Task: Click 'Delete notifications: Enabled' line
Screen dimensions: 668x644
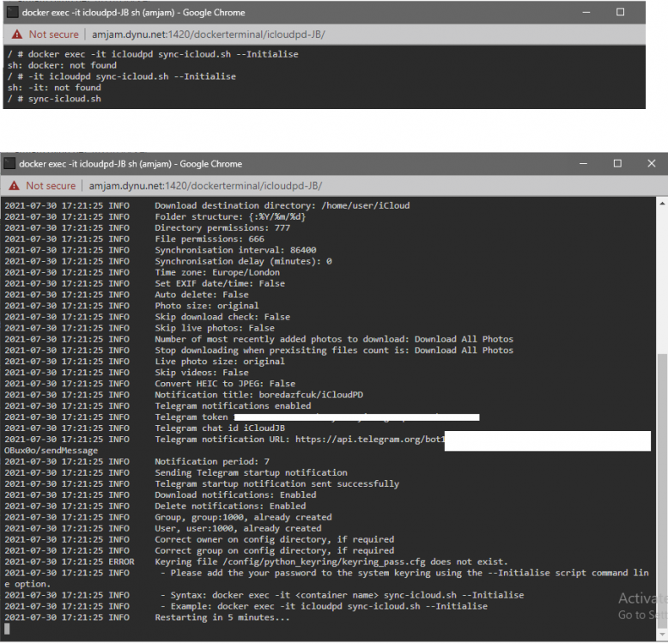Action: click(x=230, y=506)
